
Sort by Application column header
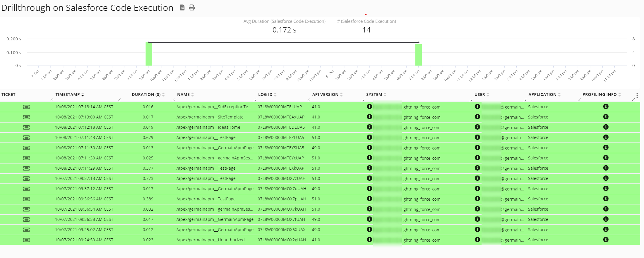click(542, 94)
